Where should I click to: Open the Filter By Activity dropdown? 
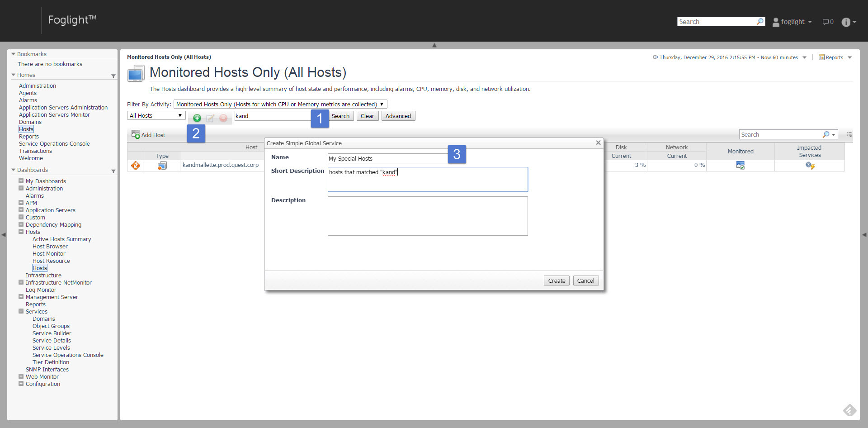(280, 104)
